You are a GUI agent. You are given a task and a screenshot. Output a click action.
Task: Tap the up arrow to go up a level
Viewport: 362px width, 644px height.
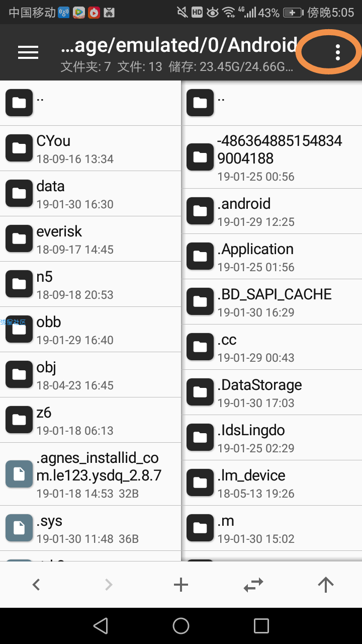(x=326, y=584)
